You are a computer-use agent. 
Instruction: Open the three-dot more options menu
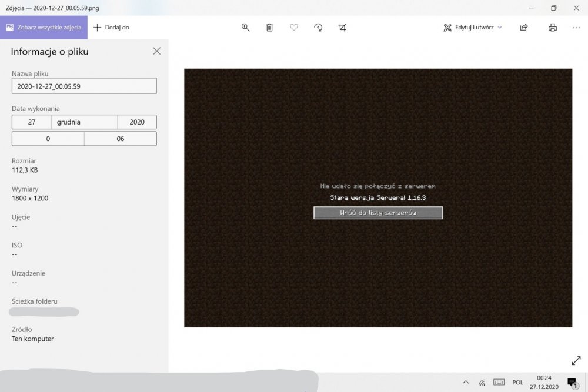(x=576, y=28)
